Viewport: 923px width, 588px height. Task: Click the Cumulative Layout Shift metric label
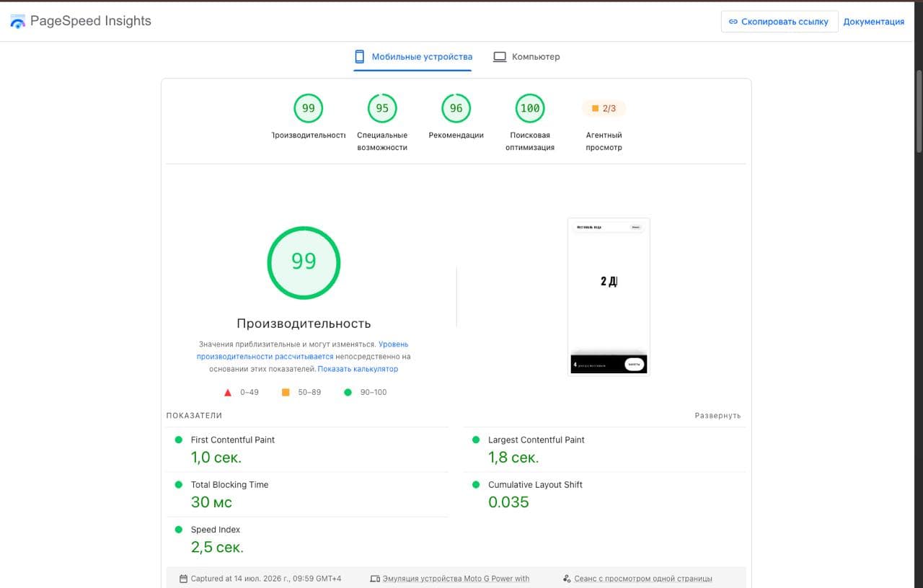535,485
